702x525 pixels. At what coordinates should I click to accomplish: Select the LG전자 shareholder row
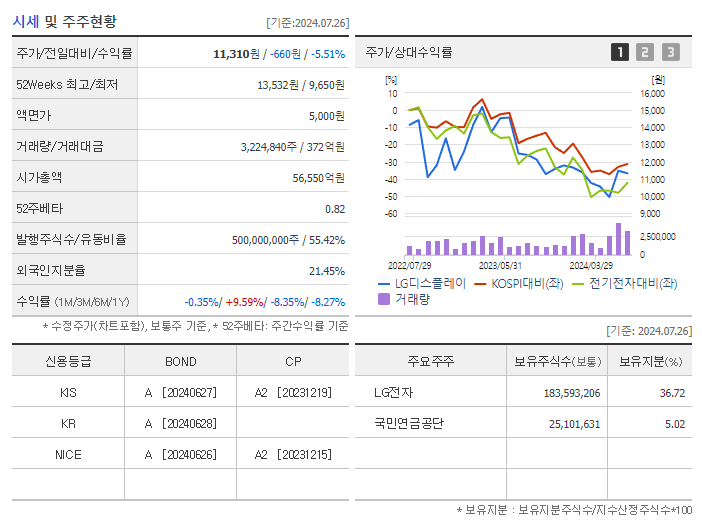point(523,392)
